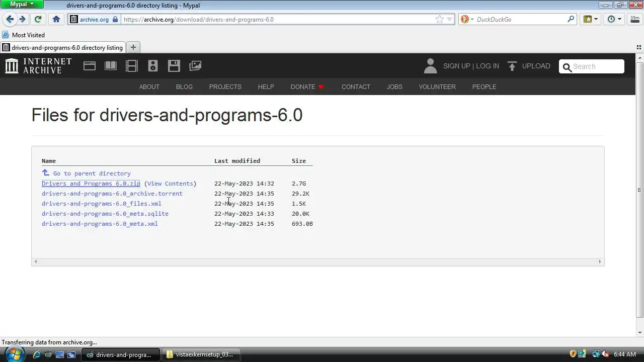Click the 693.0B size value

click(x=302, y=224)
